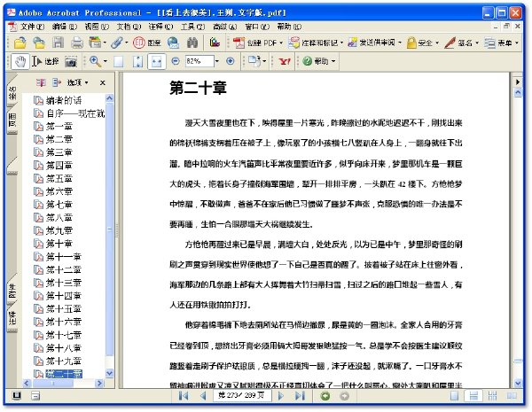Image resolution: width=532 pixels, height=412 pixels.
Task: Toggle Fit Width view button
Action: tap(156, 62)
